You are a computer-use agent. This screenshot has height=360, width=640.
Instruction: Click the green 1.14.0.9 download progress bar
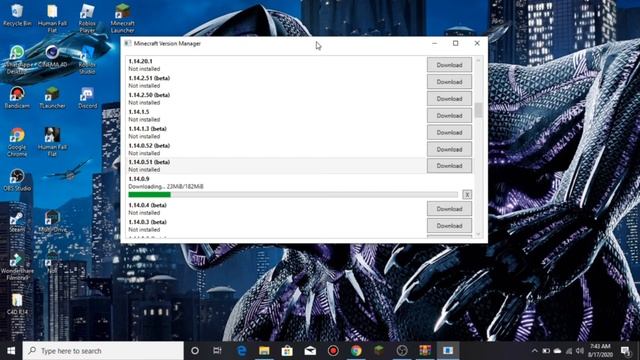tap(293, 195)
